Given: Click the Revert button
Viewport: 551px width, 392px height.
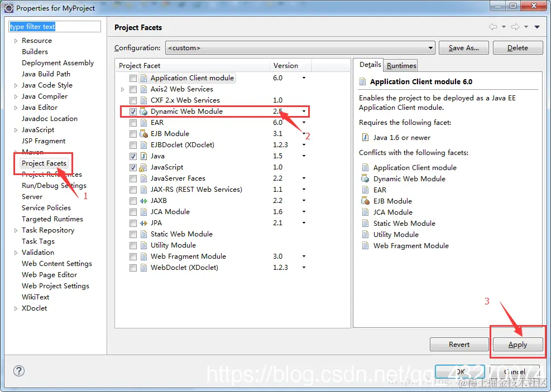Looking at the screenshot, I should [x=459, y=344].
